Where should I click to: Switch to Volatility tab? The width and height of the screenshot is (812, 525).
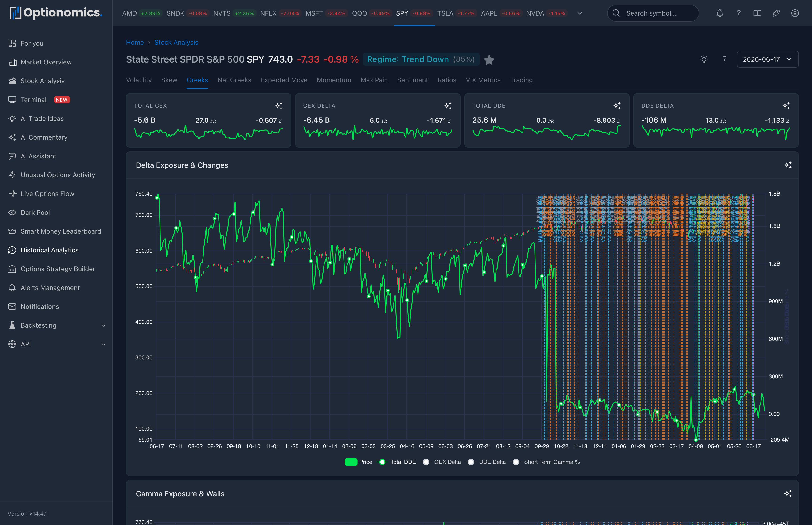(x=139, y=80)
